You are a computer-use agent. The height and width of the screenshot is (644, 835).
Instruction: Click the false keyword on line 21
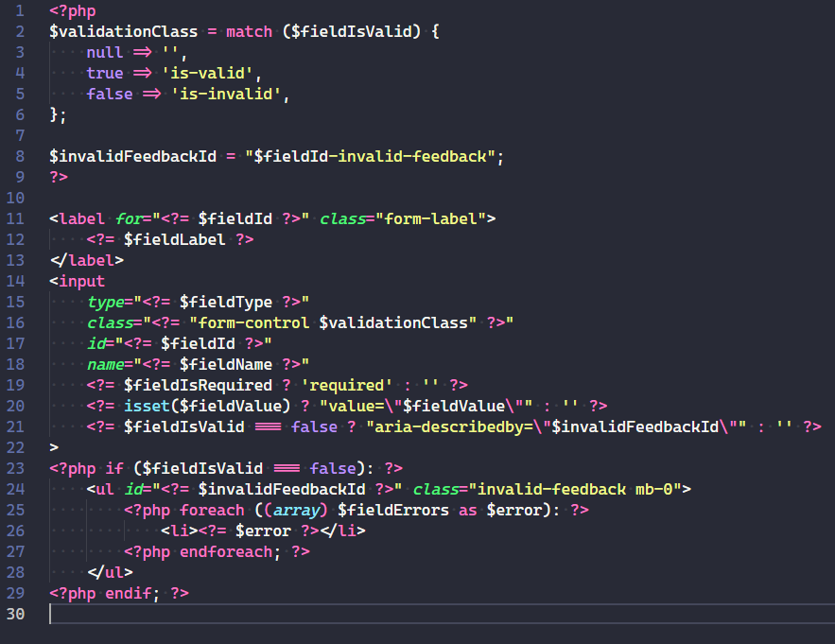(x=314, y=426)
